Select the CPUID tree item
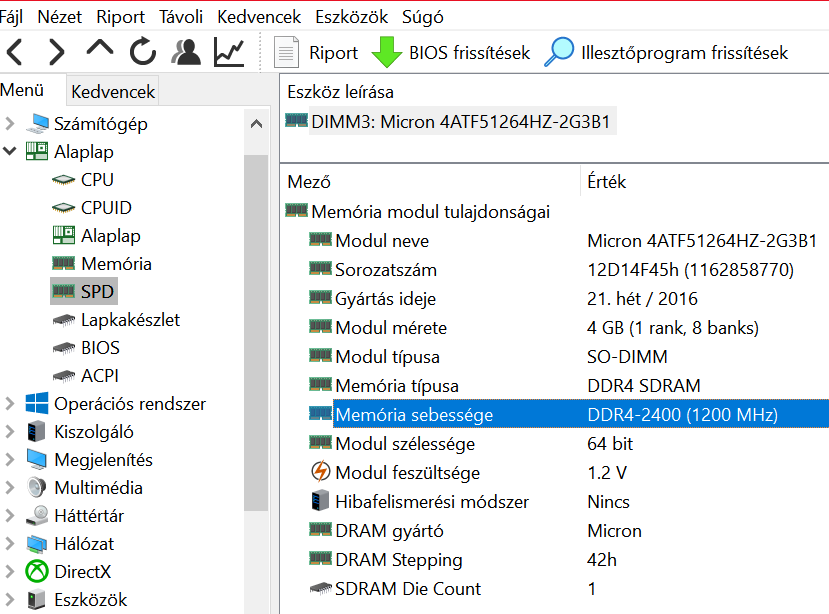 (106, 208)
